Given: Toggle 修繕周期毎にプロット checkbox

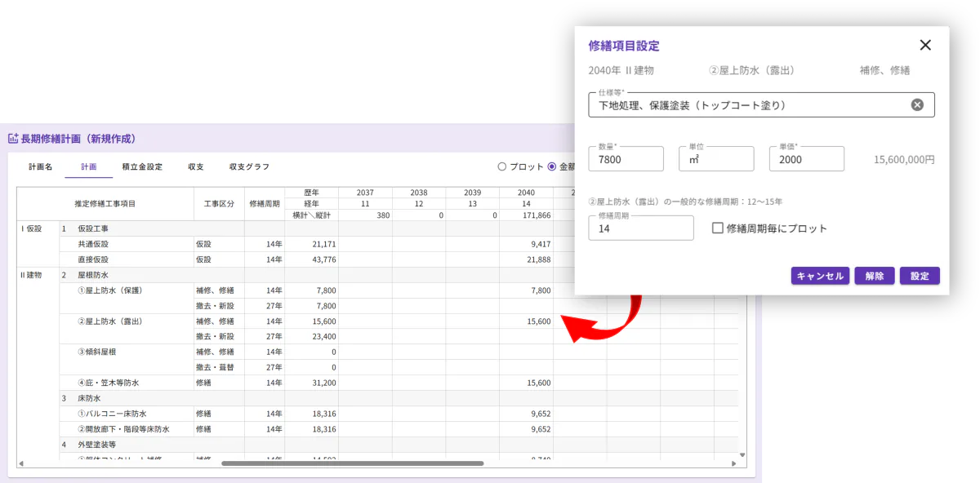Looking at the screenshot, I should pyautogui.click(x=718, y=228).
